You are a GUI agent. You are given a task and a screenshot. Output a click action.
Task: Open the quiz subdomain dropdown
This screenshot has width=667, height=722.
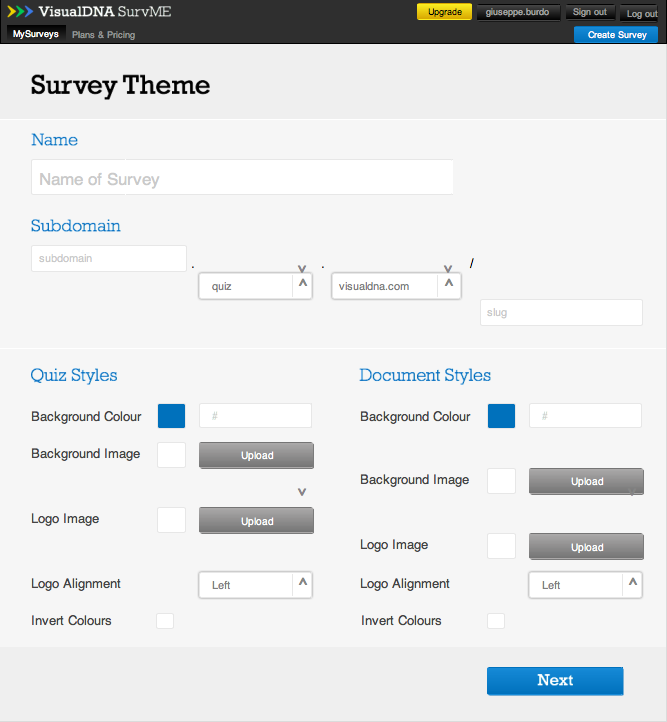point(255,286)
